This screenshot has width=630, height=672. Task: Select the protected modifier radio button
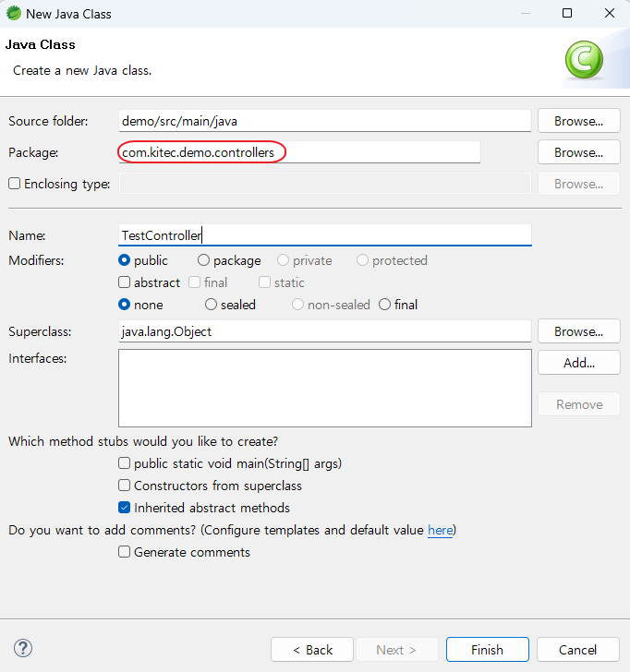pyautogui.click(x=362, y=260)
